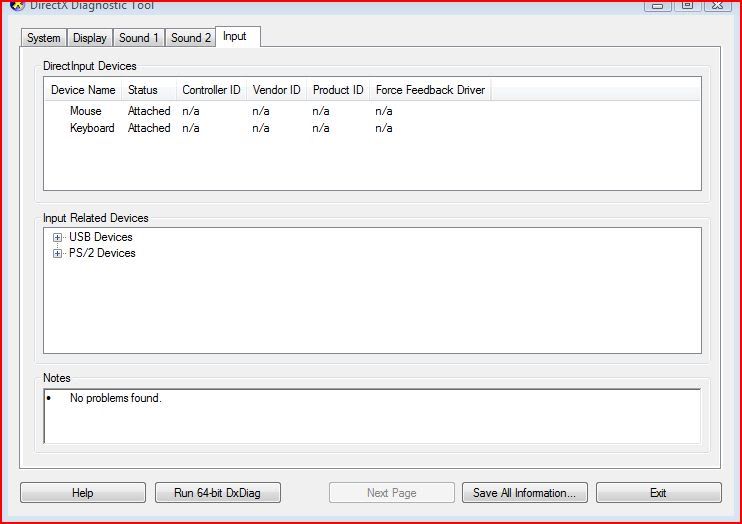Select the Sound 1 tab
742x524 pixels.
click(139, 38)
